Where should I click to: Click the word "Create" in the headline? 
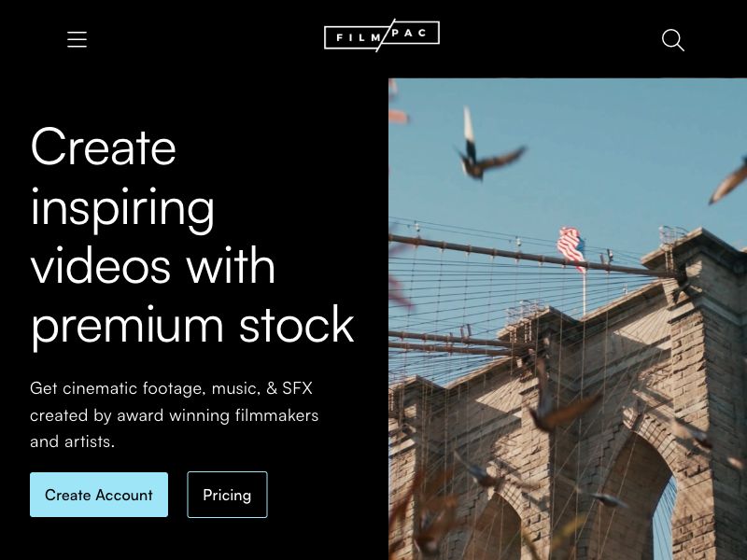point(104,147)
